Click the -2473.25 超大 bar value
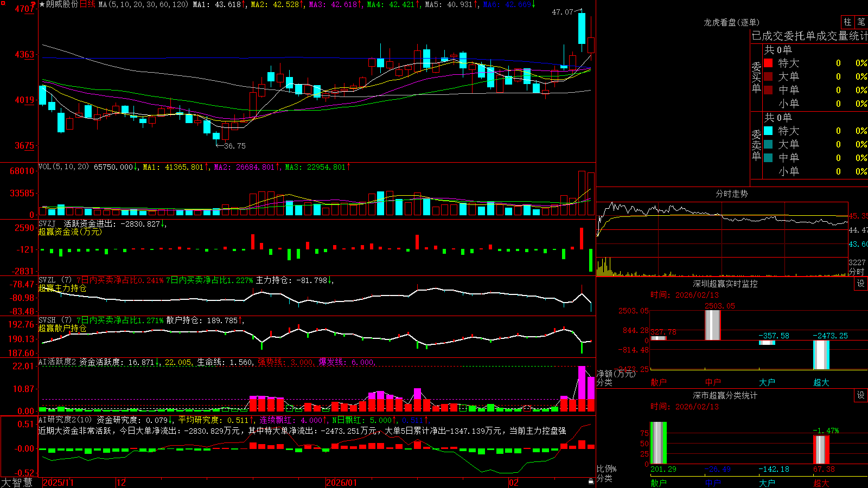This screenshot has height=488, width=868. pyautogui.click(x=830, y=336)
